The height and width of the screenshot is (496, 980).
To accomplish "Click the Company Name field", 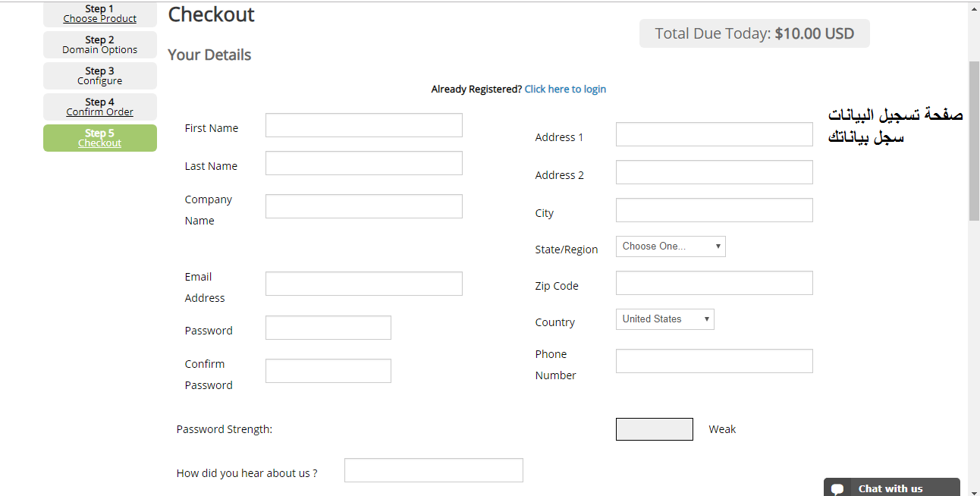I will (x=363, y=206).
